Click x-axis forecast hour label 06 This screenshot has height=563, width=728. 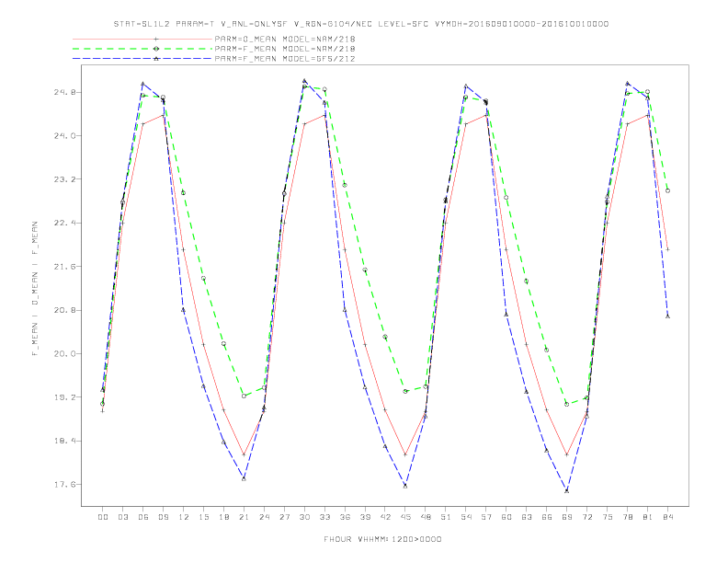pyautogui.click(x=143, y=517)
